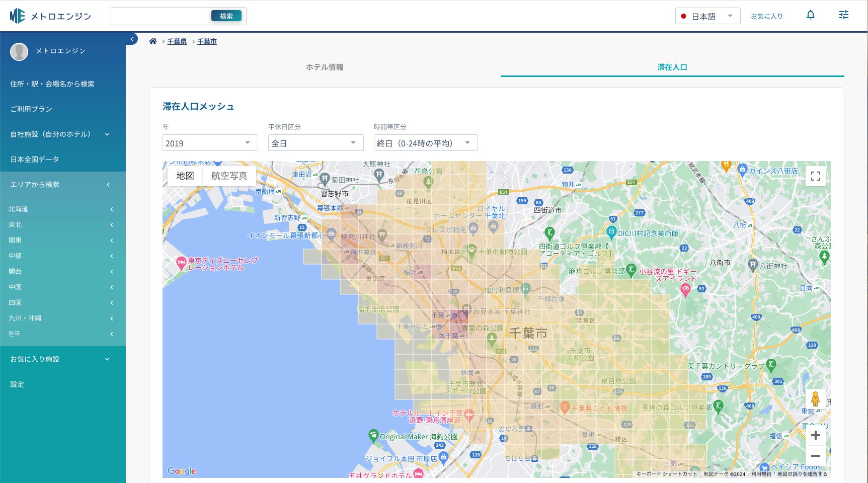Expand the お気に入り施設 menu

coord(63,359)
